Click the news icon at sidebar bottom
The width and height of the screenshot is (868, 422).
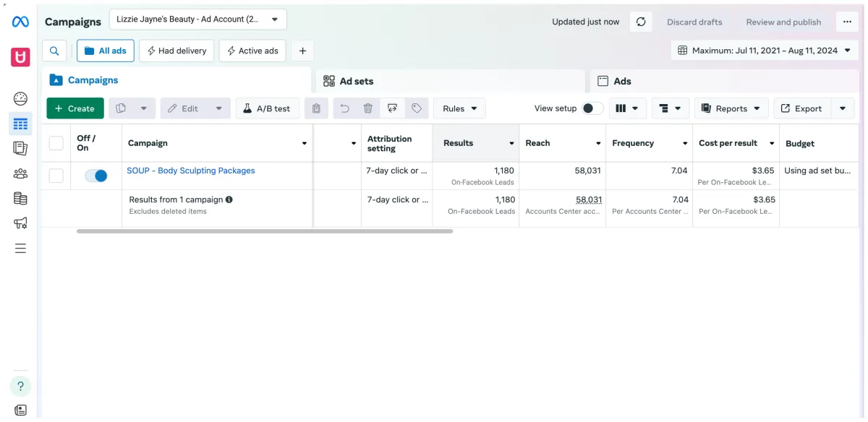pos(20,410)
